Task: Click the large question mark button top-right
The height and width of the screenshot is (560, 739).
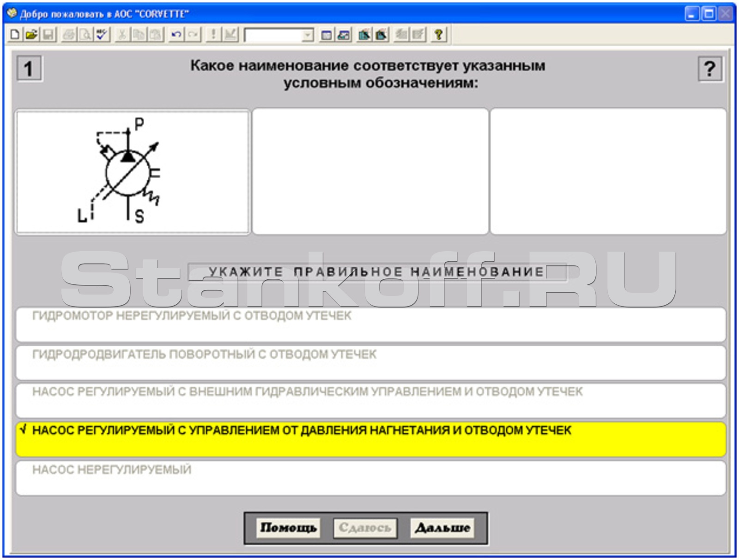Action: [x=709, y=69]
